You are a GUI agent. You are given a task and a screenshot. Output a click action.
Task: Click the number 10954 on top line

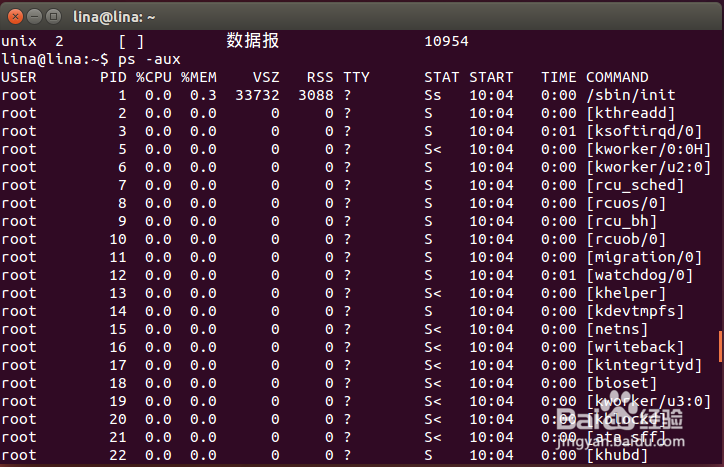pos(446,41)
